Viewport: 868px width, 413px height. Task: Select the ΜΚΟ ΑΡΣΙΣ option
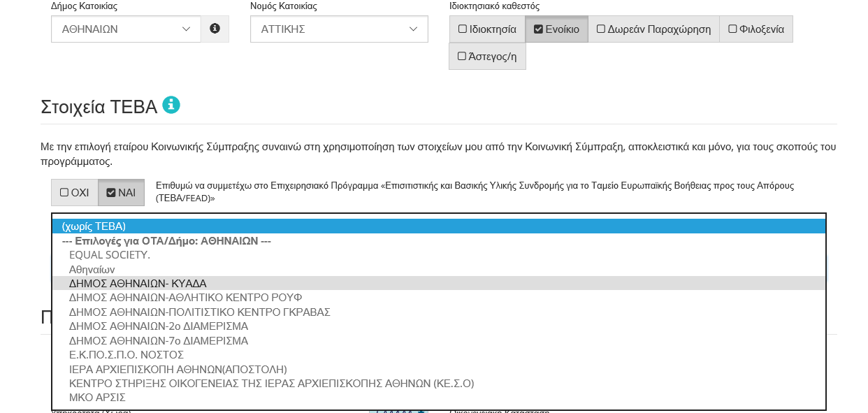pyautogui.click(x=439, y=398)
